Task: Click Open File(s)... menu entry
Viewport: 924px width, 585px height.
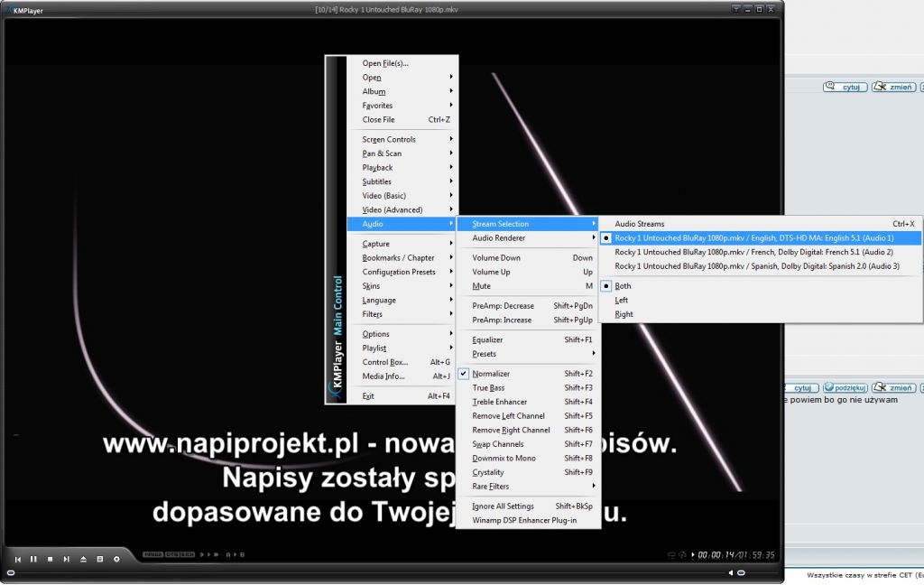Action: pos(402,63)
